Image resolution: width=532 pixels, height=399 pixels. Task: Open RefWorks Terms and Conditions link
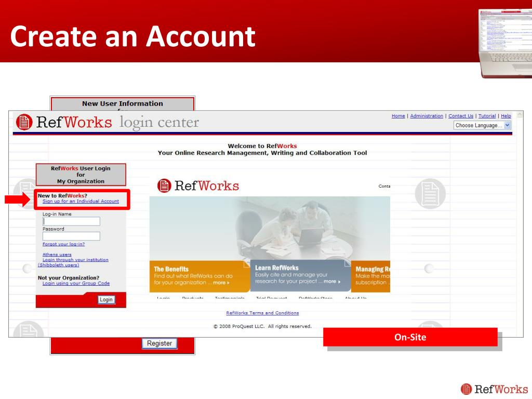pyautogui.click(x=262, y=313)
